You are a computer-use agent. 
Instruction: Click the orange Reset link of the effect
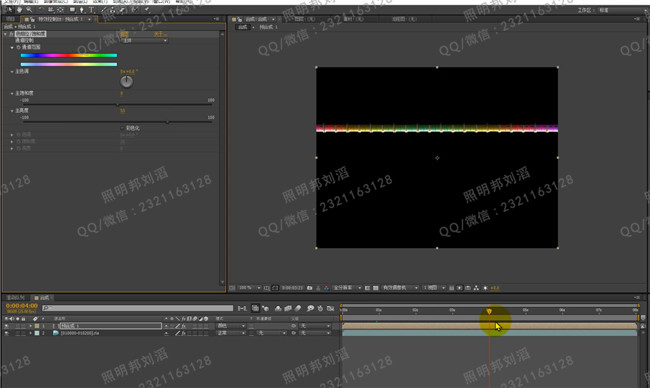pos(124,34)
